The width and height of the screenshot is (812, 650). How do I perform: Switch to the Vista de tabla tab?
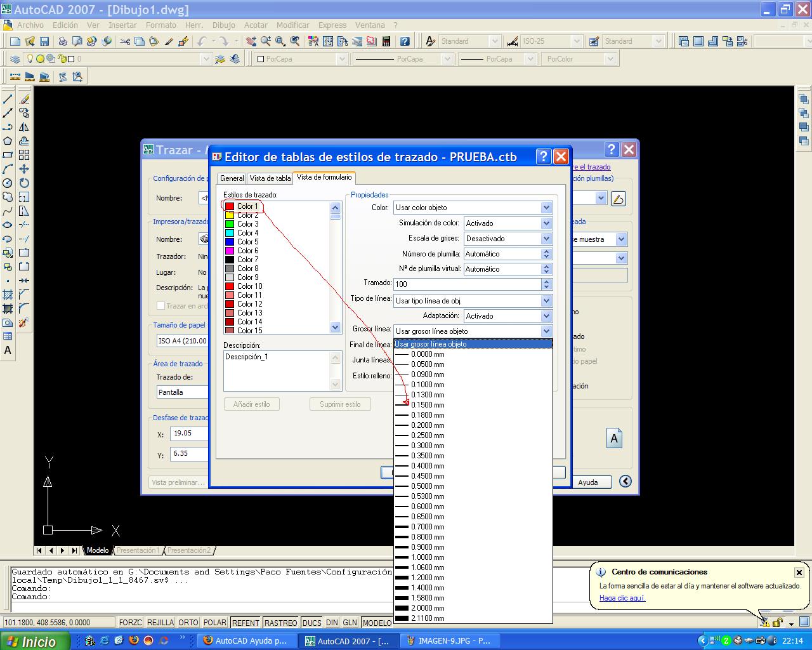[x=270, y=178]
